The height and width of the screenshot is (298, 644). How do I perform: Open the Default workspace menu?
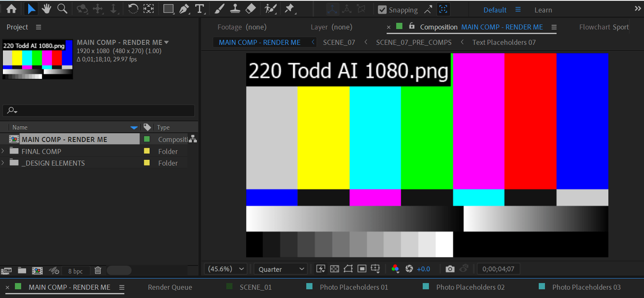[x=494, y=10]
